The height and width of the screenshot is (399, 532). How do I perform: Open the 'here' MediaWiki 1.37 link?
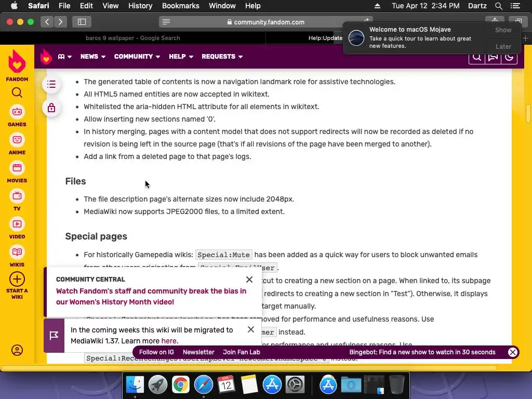point(169,341)
